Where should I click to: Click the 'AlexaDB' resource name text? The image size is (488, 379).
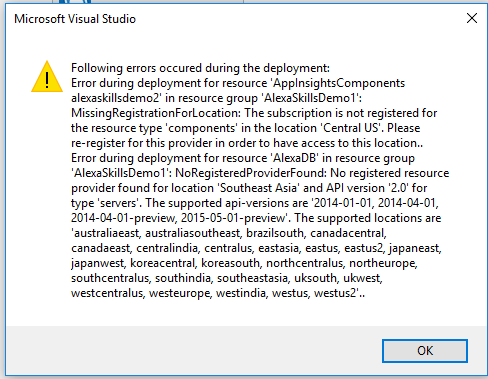point(294,158)
